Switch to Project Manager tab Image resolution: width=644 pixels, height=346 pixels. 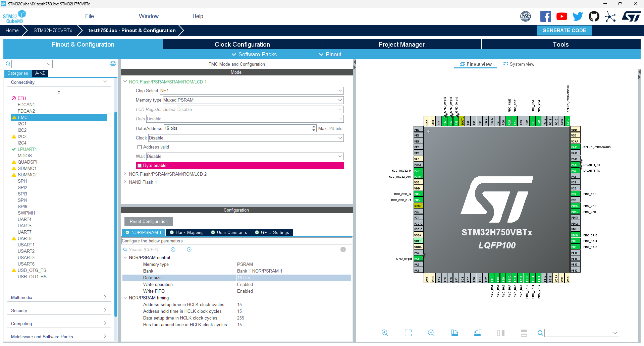click(x=401, y=44)
